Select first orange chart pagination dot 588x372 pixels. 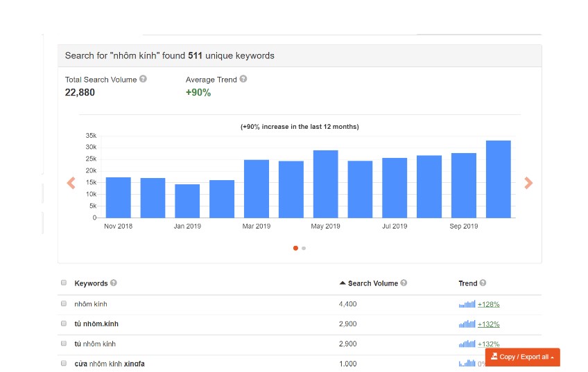[x=296, y=248]
